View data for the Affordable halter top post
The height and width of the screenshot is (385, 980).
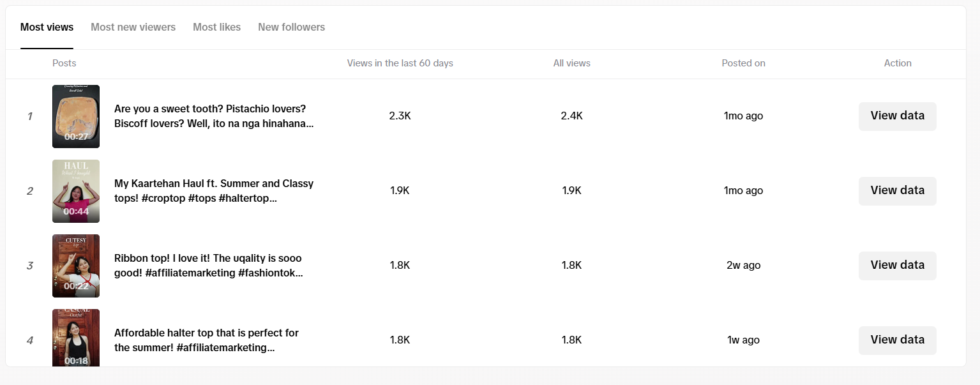[x=897, y=340]
